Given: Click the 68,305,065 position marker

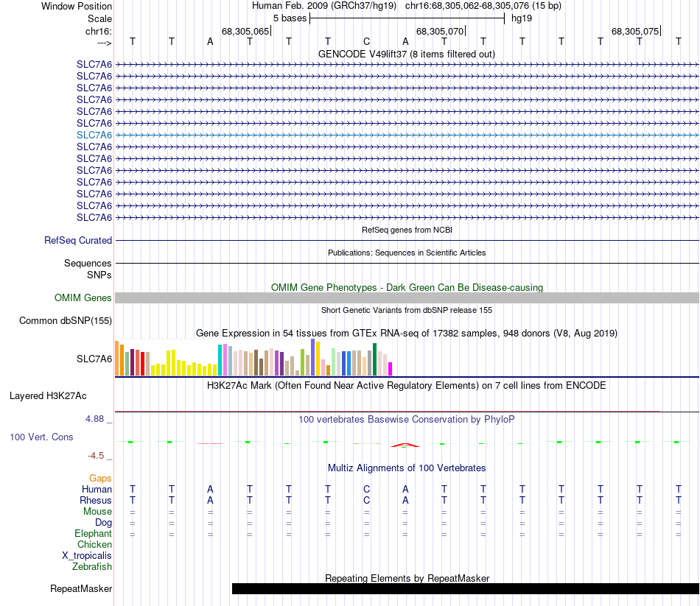Looking at the screenshot, I should [245, 31].
